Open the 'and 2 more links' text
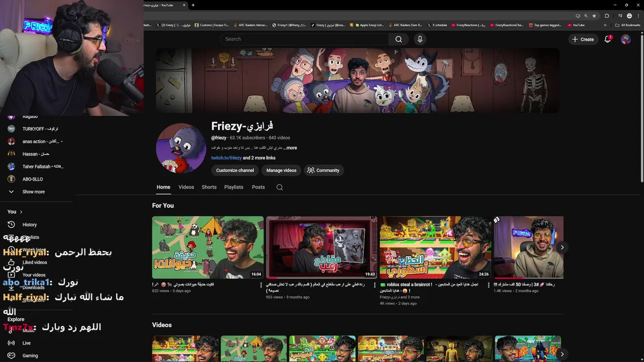This screenshot has height=362, width=644. (x=259, y=158)
